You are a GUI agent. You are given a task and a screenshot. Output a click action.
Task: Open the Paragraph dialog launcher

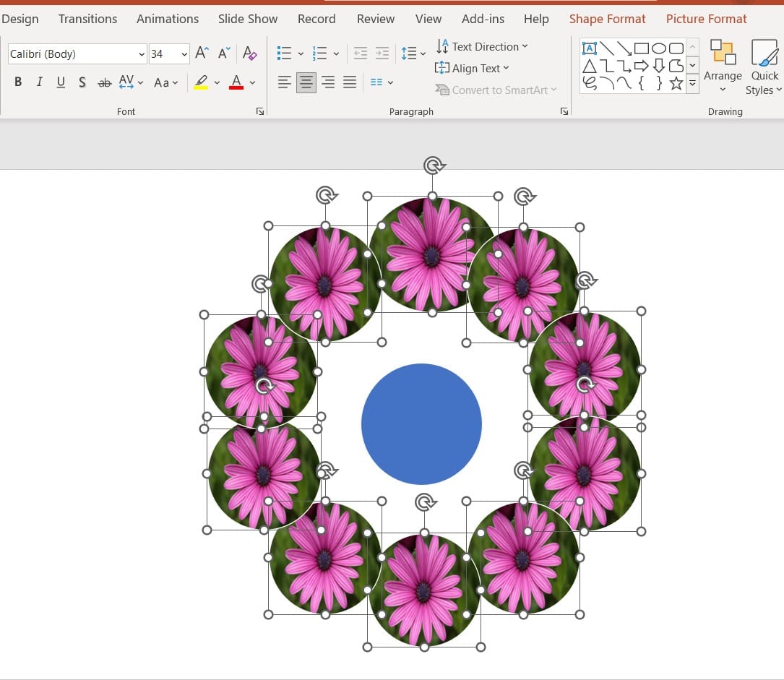click(564, 111)
